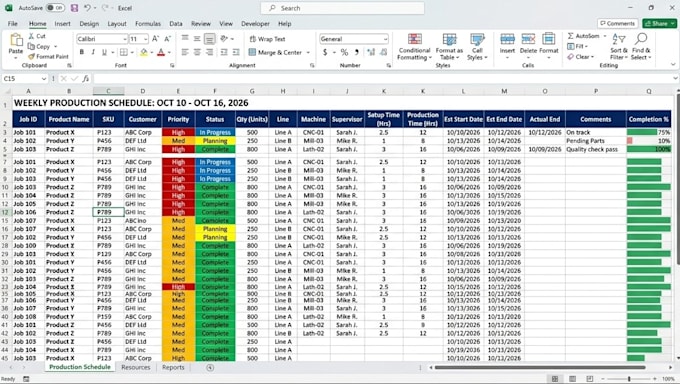
Task: Click the Paste clipboard icon
Action: click(16, 40)
